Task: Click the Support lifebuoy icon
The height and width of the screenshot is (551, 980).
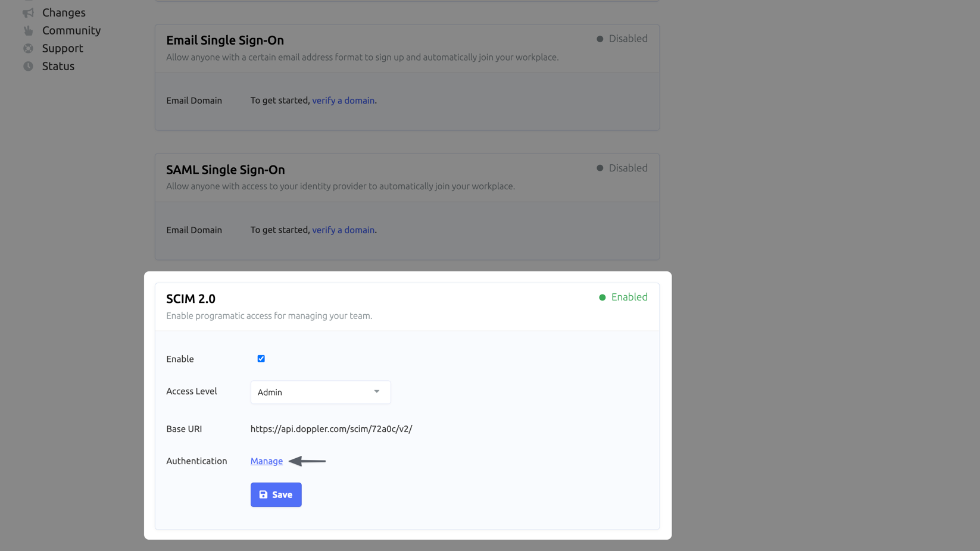Action: coord(28,48)
